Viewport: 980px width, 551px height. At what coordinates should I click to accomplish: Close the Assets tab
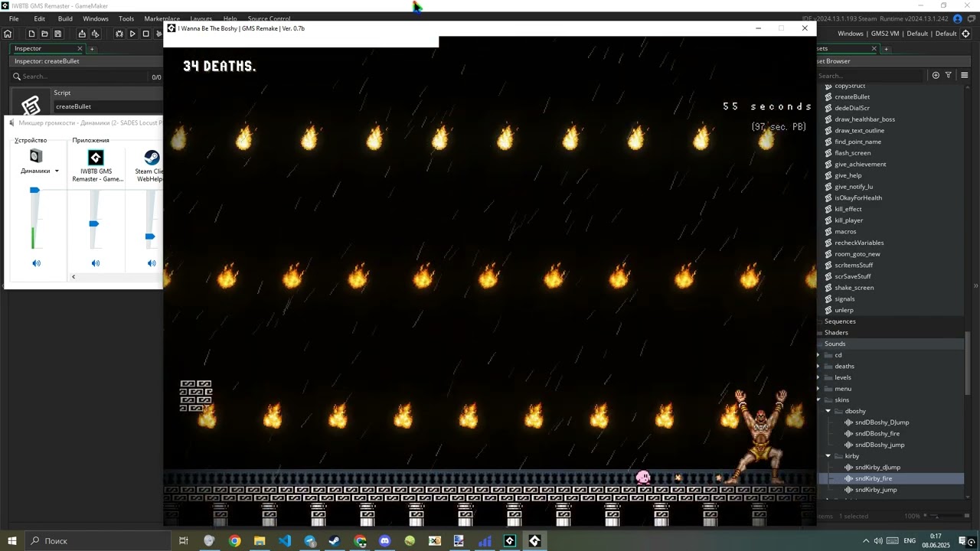(874, 49)
